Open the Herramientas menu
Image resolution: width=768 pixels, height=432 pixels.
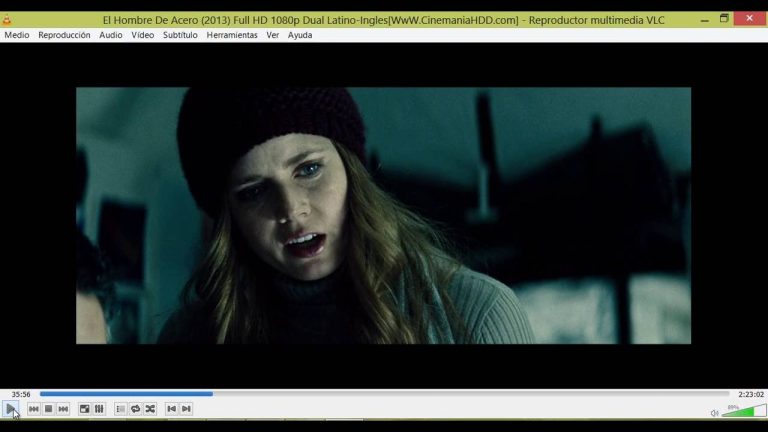[x=232, y=35]
